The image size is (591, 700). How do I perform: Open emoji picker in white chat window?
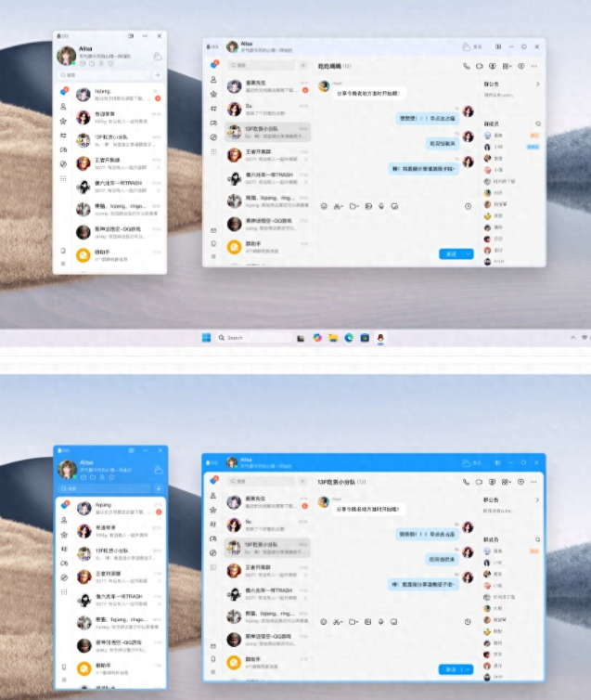(x=325, y=206)
